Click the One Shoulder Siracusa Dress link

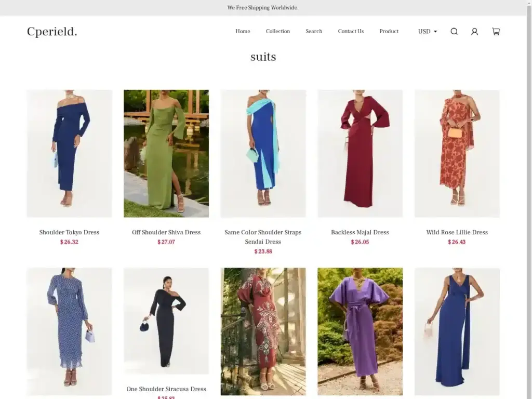click(x=166, y=389)
